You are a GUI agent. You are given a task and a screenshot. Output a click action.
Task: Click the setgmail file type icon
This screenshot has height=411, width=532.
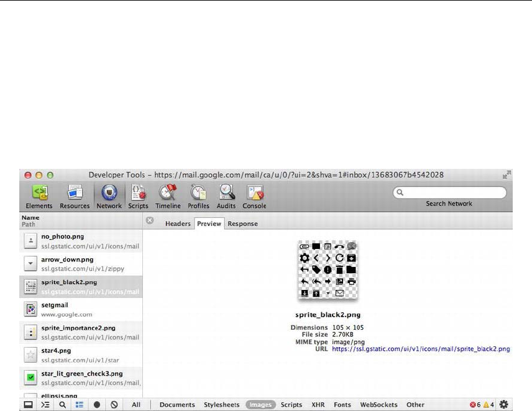tap(30, 309)
